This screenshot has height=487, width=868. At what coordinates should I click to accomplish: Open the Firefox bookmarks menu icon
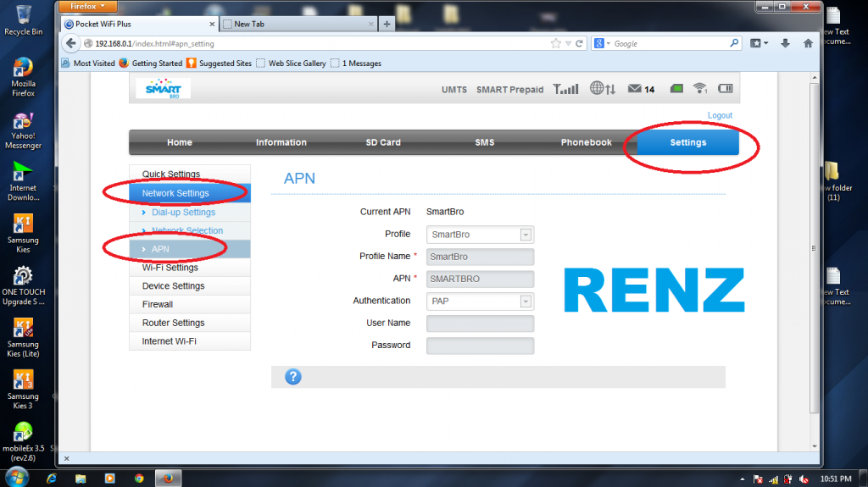point(759,43)
